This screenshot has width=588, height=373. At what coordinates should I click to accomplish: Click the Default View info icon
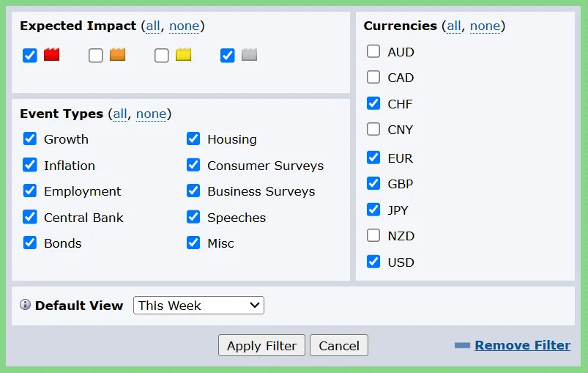26,306
